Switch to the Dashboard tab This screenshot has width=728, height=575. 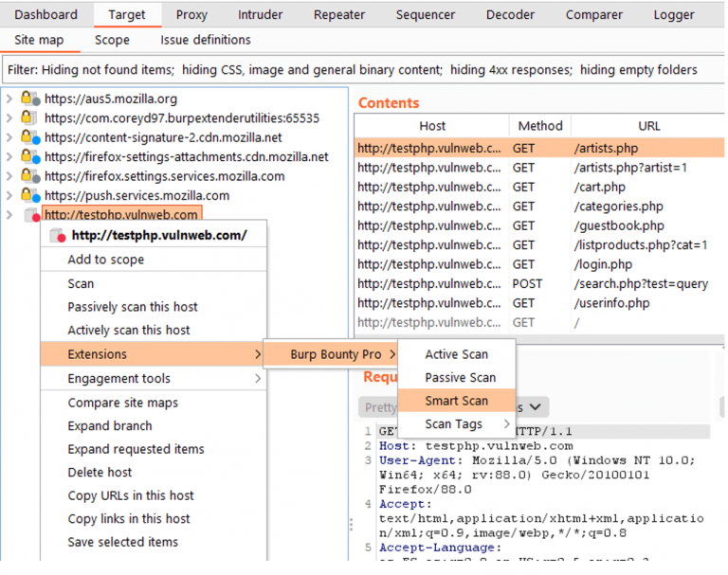click(45, 15)
